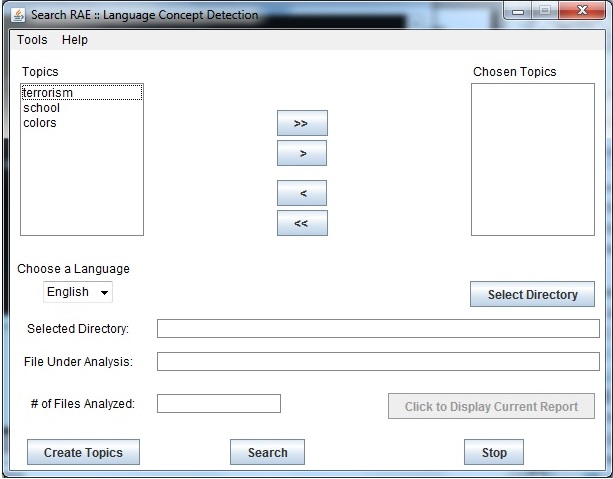Select the colors topic in the list

point(40,123)
